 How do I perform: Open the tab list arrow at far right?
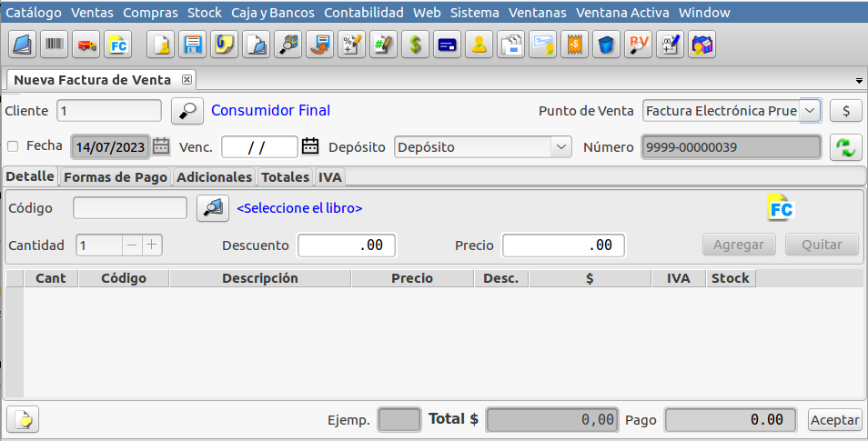pyautogui.click(x=859, y=81)
